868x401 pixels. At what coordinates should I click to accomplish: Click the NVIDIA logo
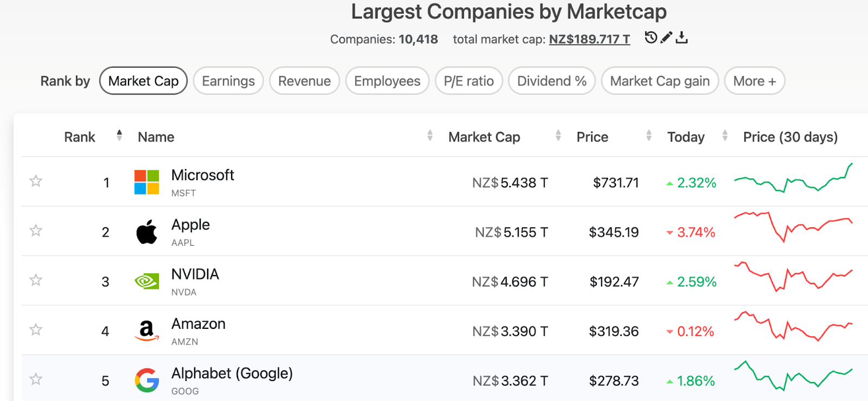(146, 281)
